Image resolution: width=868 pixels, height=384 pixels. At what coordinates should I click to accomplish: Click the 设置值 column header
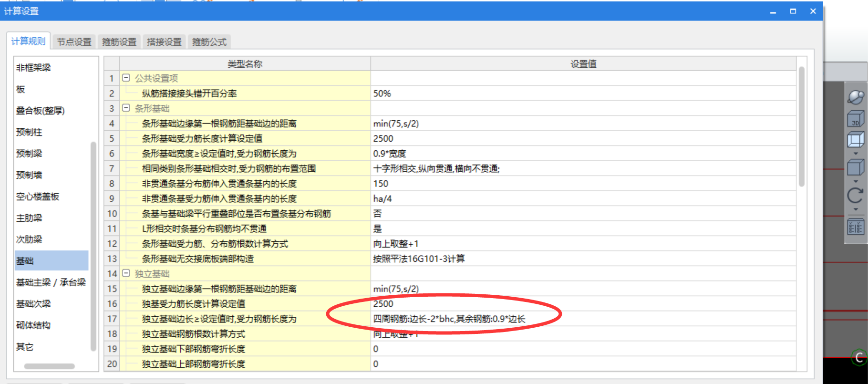coord(583,64)
